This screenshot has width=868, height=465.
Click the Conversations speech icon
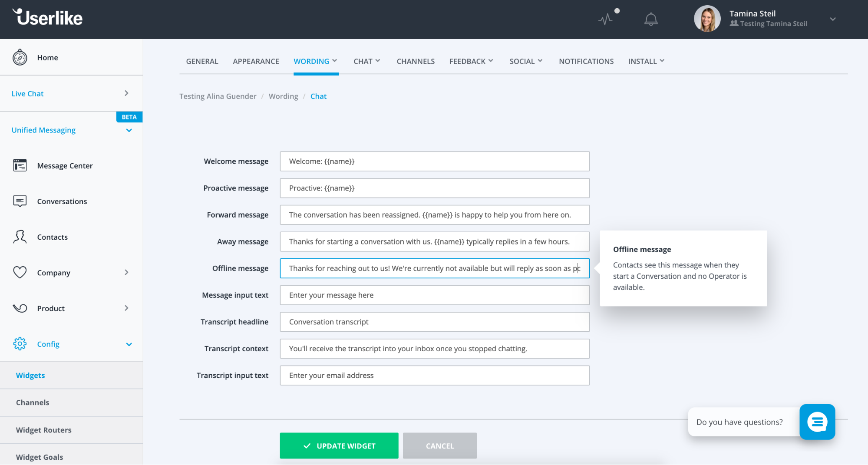point(20,201)
